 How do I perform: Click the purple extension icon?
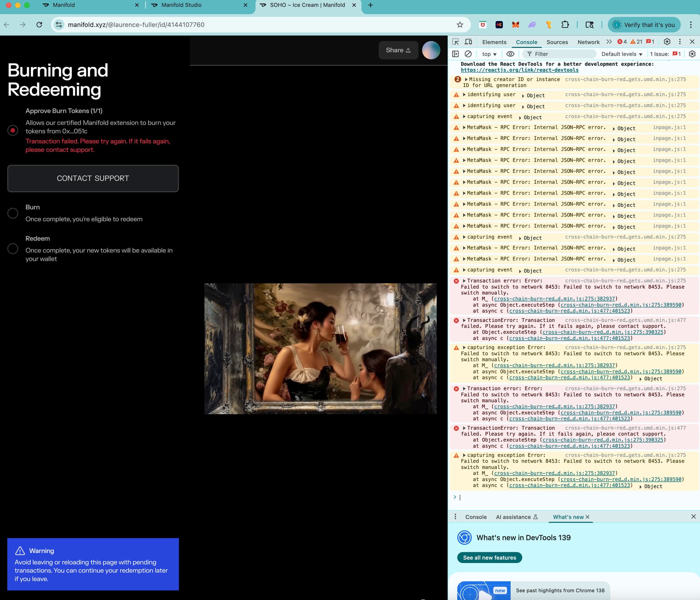tap(532, 25)
